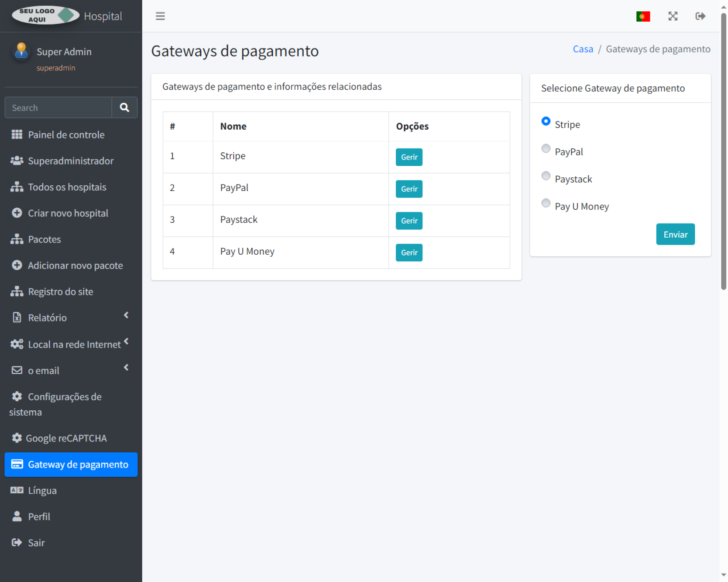Click Gerir button for Stripe row
Viewport: 728px width, 582px height.
pos(409,157)
